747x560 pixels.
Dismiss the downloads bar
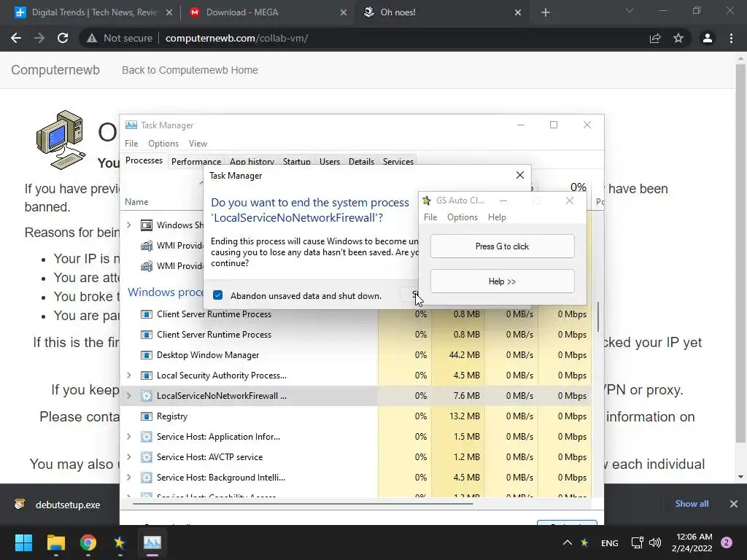point(734,504)
